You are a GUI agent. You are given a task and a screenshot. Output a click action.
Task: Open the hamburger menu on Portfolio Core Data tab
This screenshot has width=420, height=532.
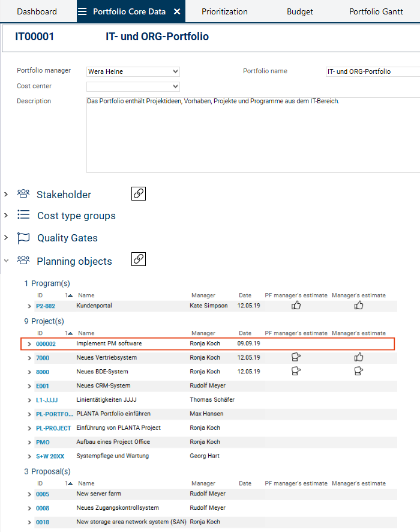[82, 11]
